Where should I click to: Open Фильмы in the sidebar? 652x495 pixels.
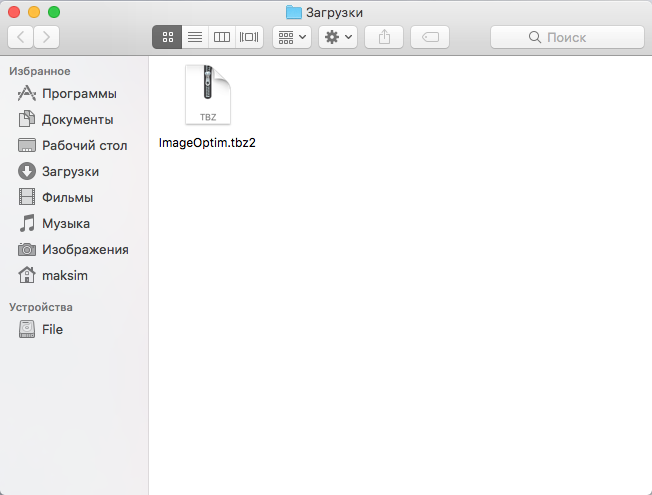coord(74,198)
